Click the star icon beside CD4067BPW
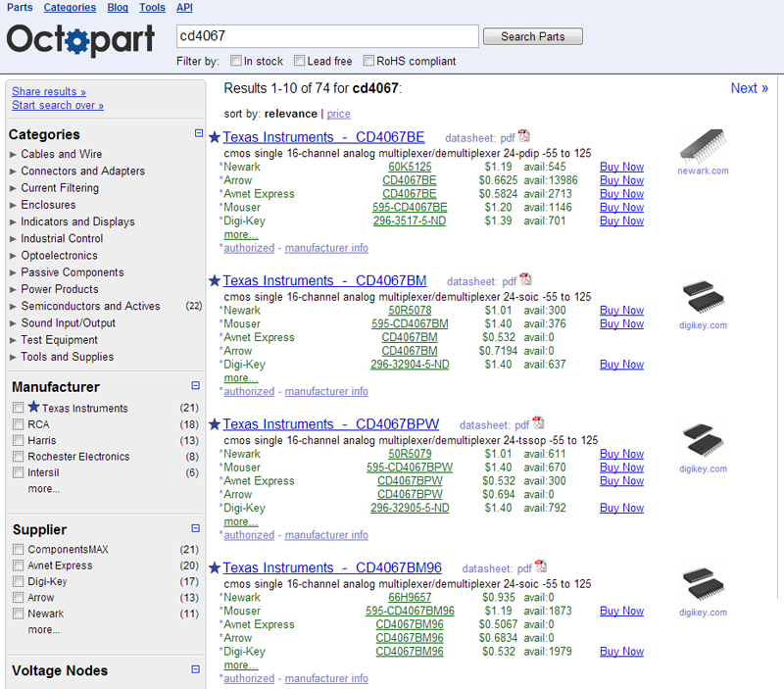The height and width of the screenshot is (689, 784). tap(215, 424)
